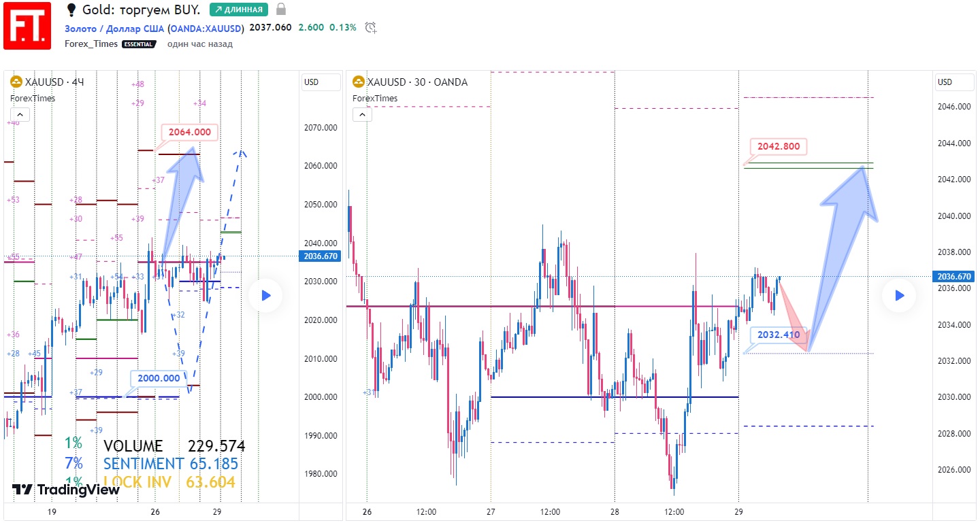The width and height of the screenshot is (980, 525).
Task: Click 2070.000 on the 4Ч chart price scale
Action: [x=321, y=127]
